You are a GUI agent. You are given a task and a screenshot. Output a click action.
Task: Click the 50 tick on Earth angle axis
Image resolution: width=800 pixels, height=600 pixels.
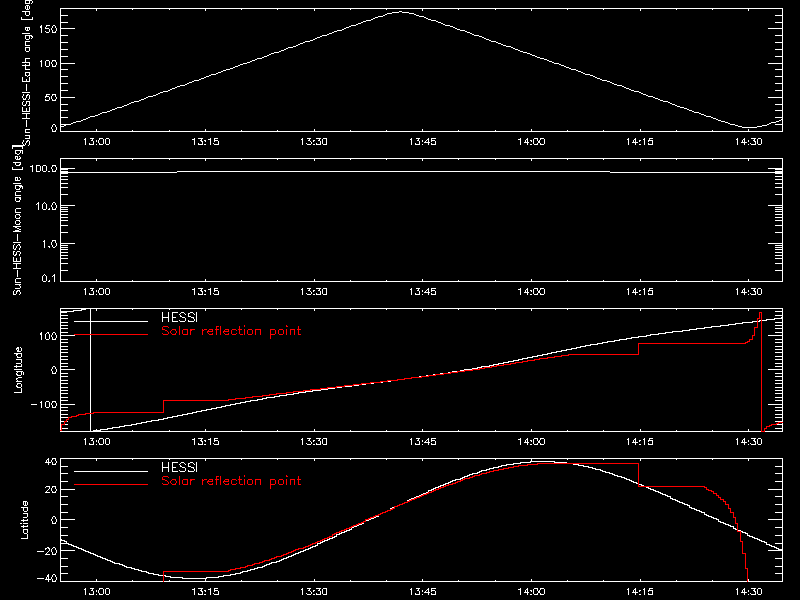click(51, 97)
